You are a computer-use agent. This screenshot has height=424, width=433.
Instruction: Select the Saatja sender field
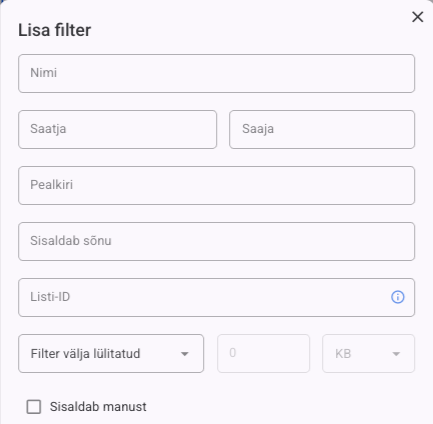[117, 129]
